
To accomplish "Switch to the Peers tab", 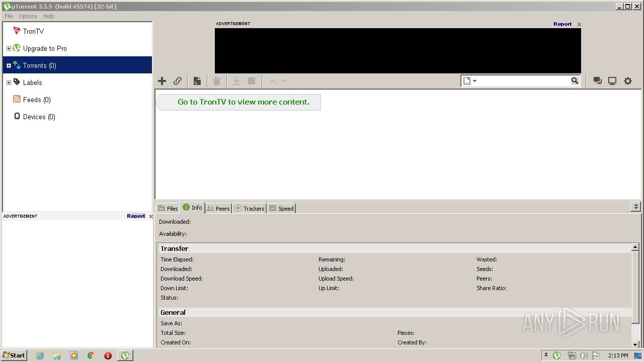I will coord(218,208).
